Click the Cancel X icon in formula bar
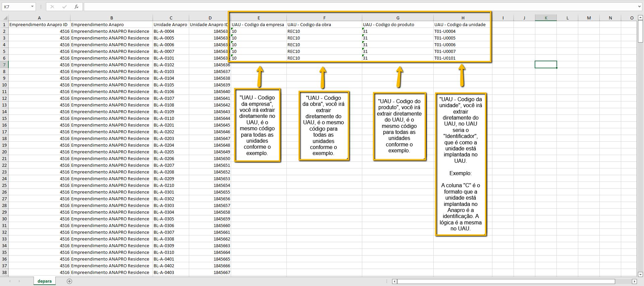 (x=52, y=7)
